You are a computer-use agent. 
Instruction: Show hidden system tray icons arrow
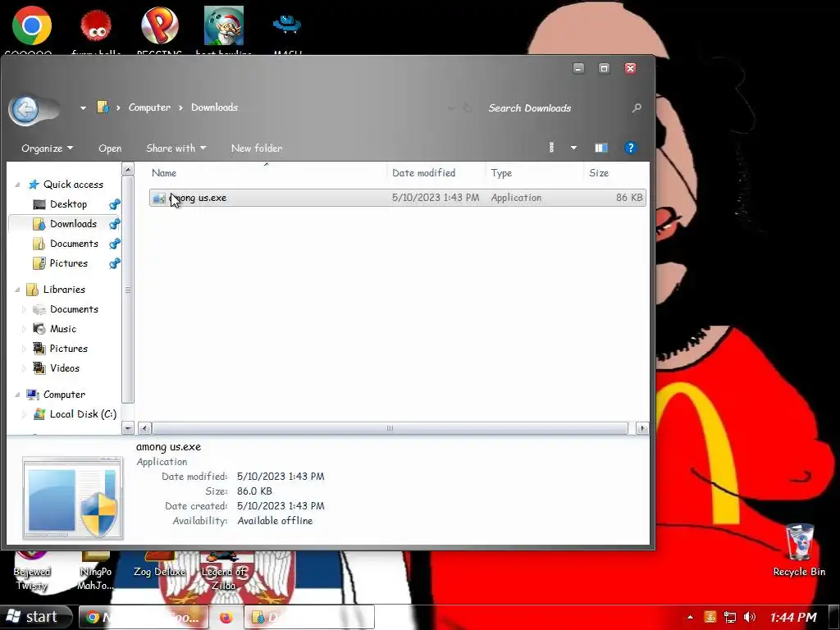[690, 617]
